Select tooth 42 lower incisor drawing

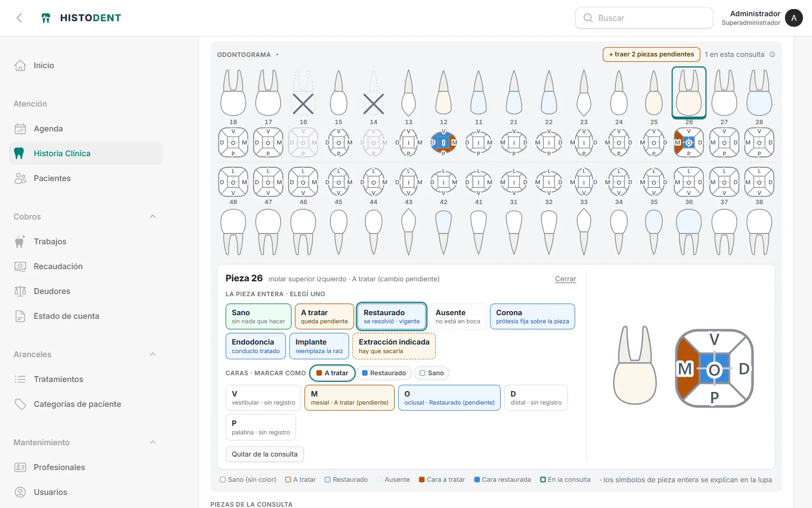click(443, 233)
